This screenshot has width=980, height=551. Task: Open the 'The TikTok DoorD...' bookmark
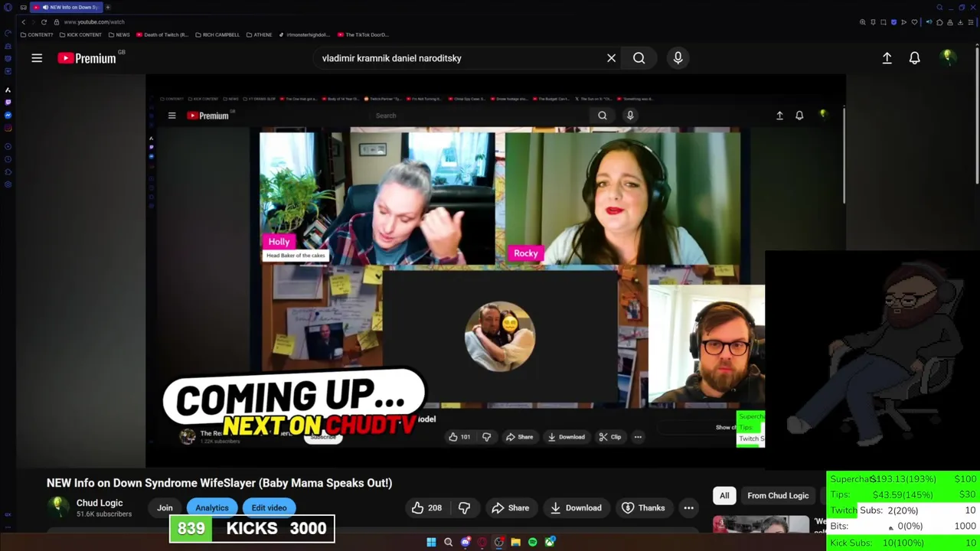(x=364, y=34)
